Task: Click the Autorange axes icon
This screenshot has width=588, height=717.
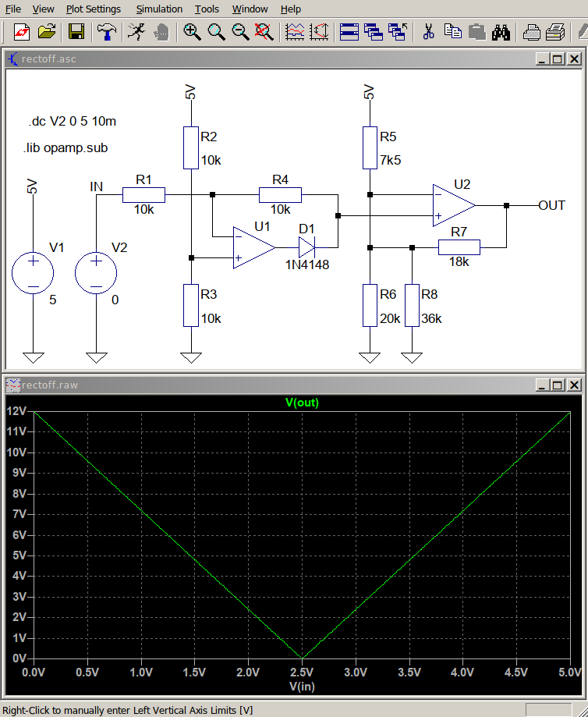Action: coord(319,32)
